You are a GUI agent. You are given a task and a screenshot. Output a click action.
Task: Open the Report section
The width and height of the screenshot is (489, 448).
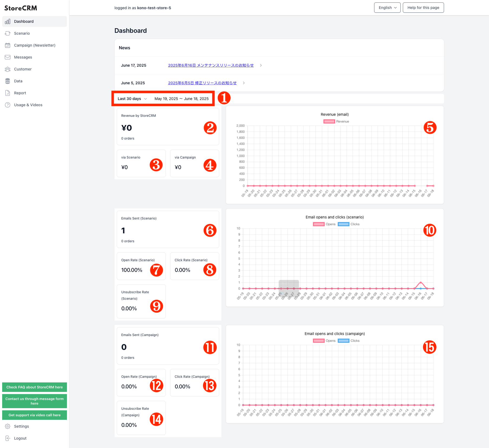(34, 93)
